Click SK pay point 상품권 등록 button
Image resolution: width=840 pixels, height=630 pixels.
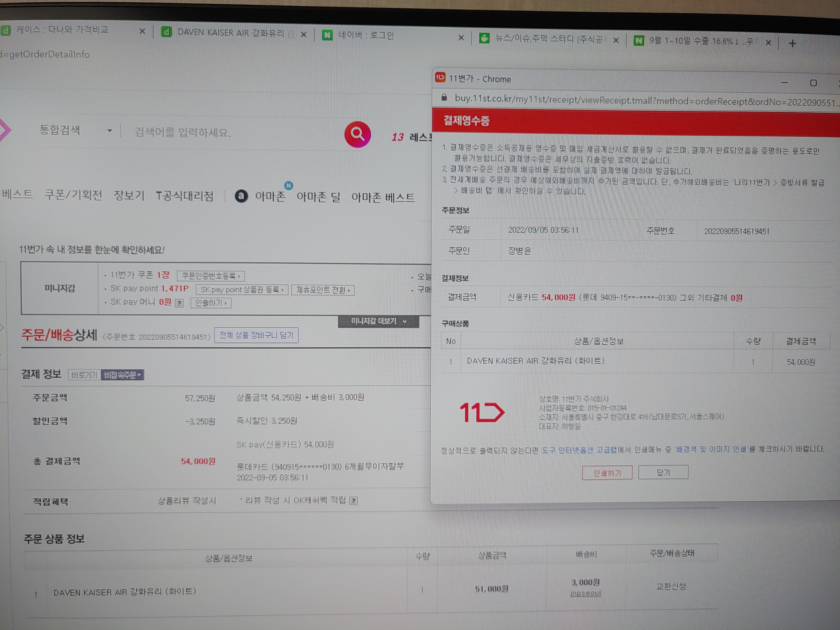tap(242, 290)
